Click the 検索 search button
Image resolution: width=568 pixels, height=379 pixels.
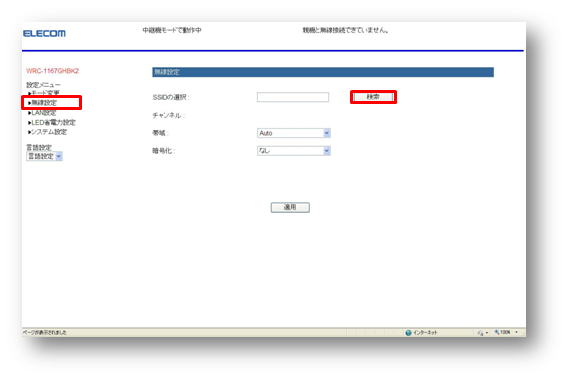click(373, 97)
